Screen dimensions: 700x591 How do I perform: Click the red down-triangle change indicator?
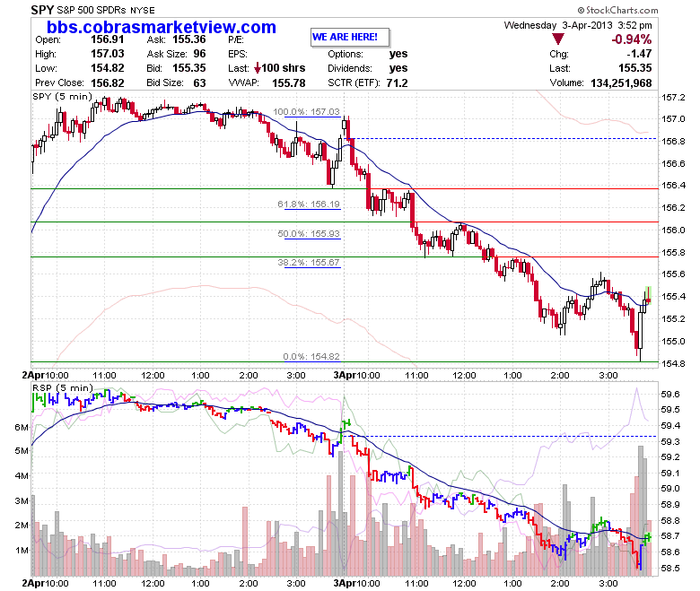point(558,39)
